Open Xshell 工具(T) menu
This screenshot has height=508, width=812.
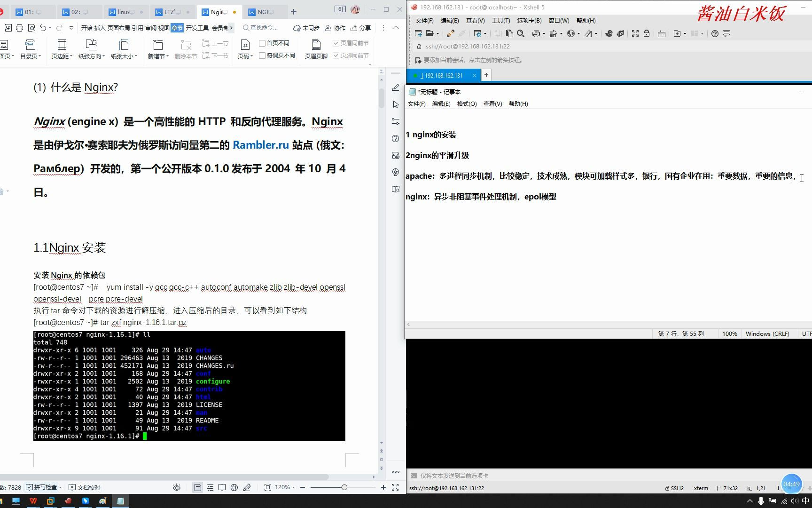[x=501, y=20]
